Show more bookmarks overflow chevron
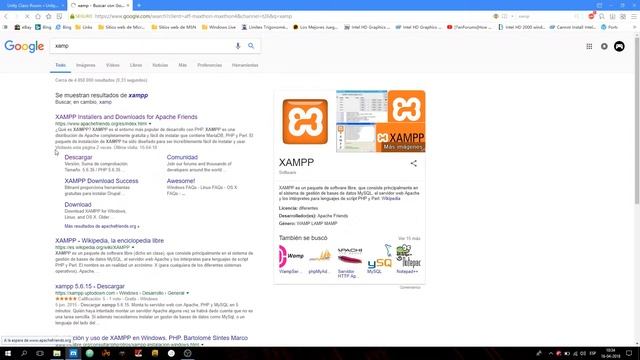 (635, 27)
